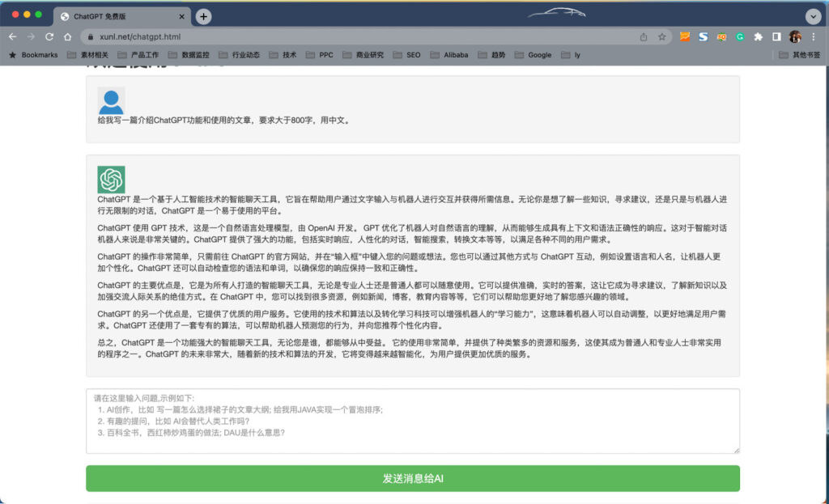Open the Chrome three-dot menu
This screenshot has width=829, height=504.
click(x=814, y=36)
